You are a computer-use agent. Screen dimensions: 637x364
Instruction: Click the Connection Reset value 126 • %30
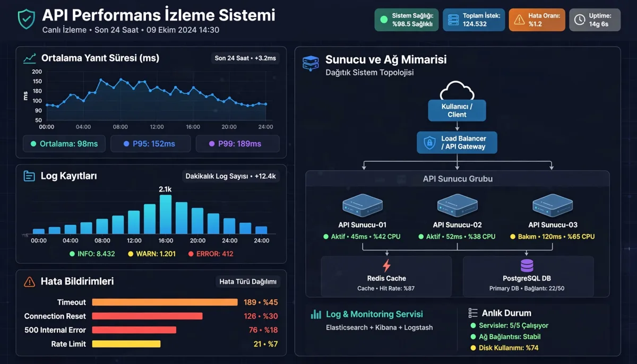[x=261, y=316]
